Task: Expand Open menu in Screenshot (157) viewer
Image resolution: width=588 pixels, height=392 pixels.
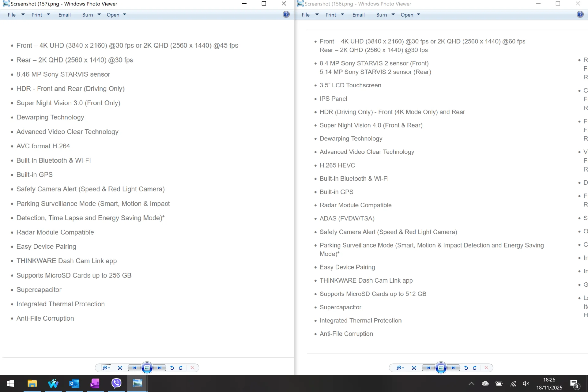Action: click(x=116, y=15)
